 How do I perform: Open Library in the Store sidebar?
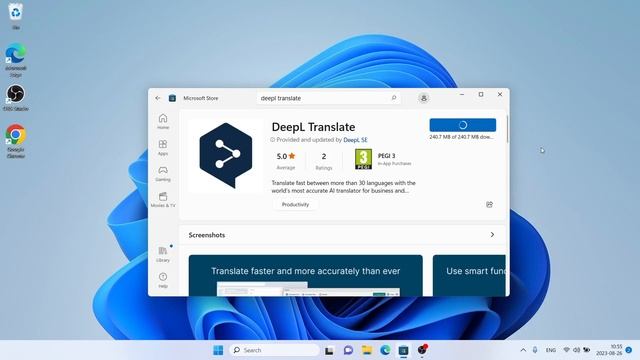(163, 254)
